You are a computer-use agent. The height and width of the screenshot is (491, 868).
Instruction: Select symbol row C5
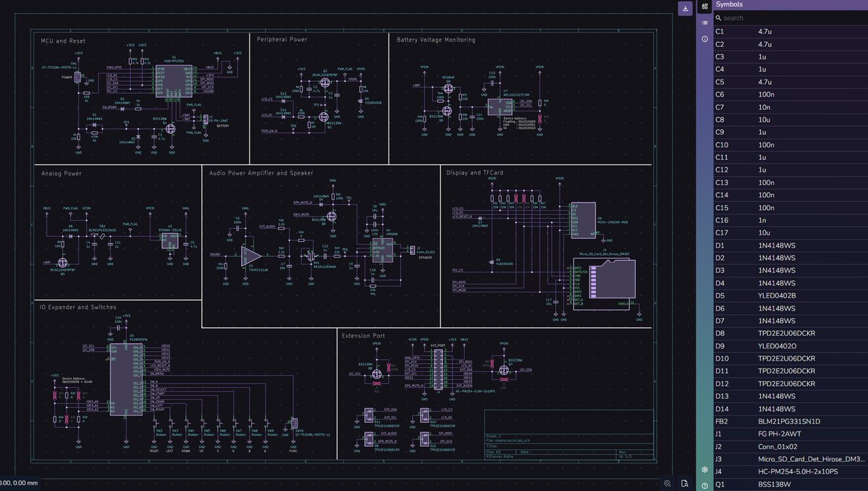click(x=791, y=82)
